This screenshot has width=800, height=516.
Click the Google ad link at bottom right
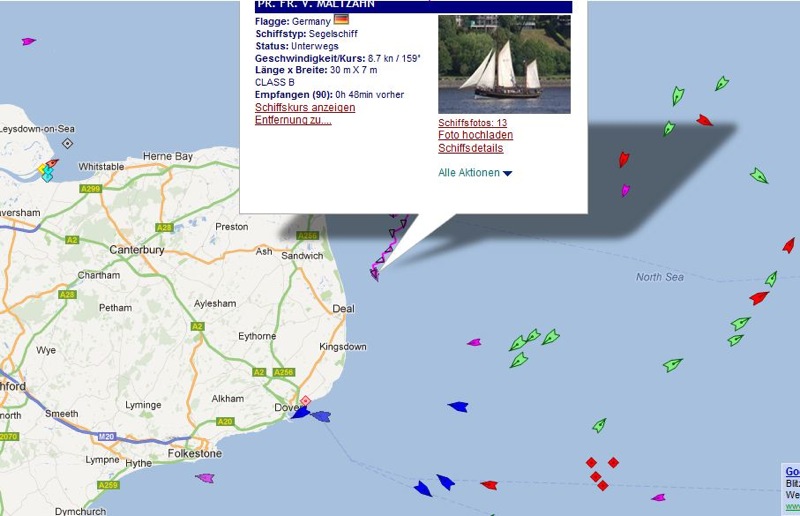point(792,472)
